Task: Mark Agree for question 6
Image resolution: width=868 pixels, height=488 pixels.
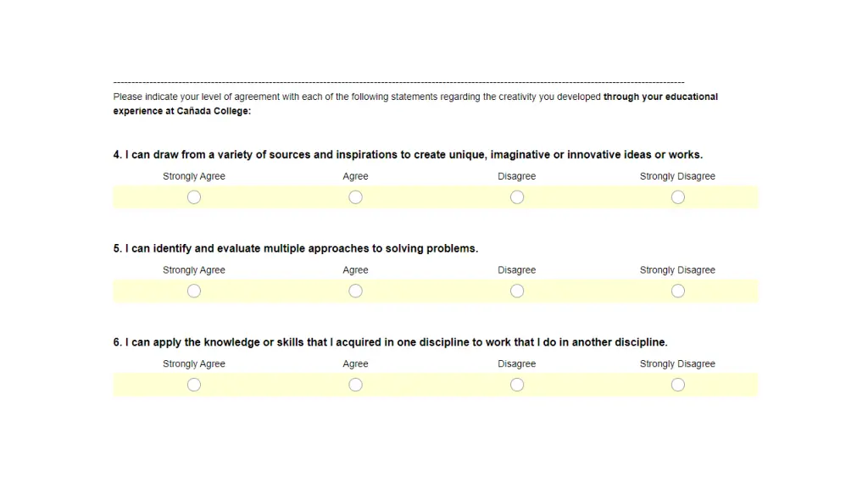Action: click(355, 385)
